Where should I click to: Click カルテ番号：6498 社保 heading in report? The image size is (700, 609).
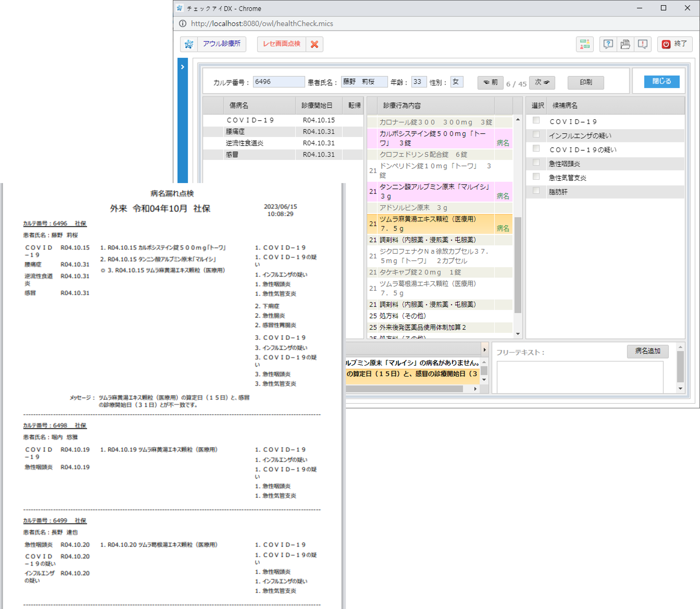pyautogui.click(x=55, y=425)
